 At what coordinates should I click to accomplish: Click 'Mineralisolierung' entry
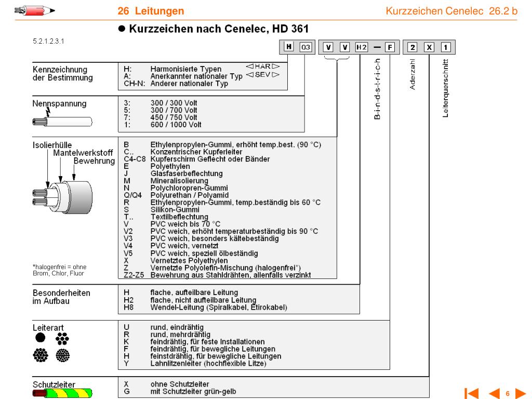click(x=179, y=180)
